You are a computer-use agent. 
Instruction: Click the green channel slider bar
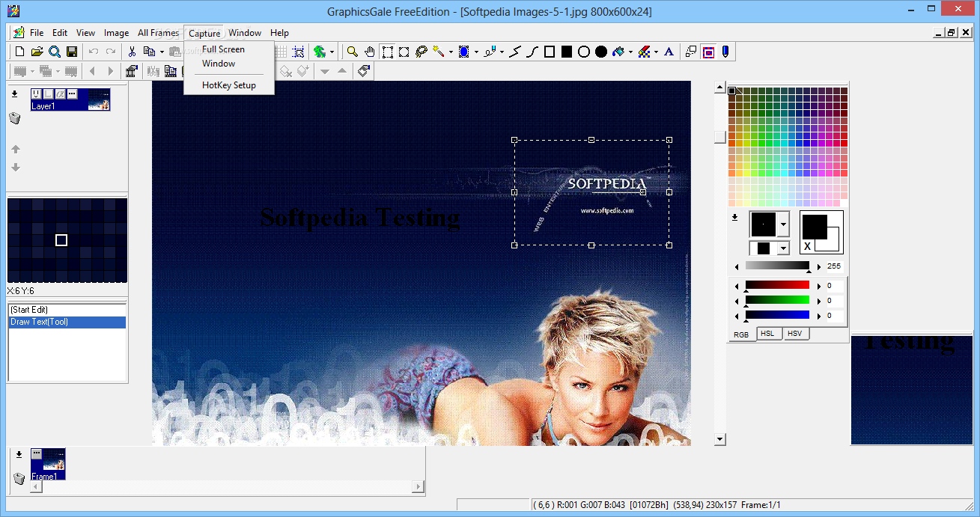[x=777, y=300]
